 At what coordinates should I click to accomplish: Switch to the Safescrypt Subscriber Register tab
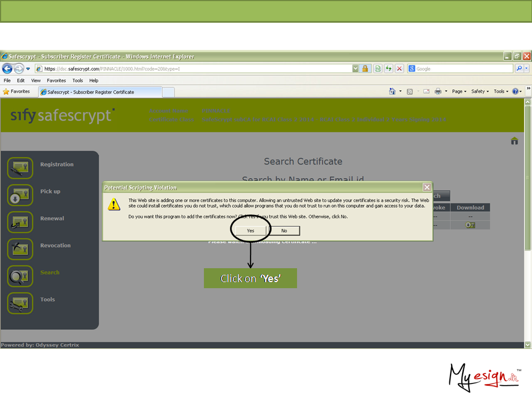click(91, 92)
